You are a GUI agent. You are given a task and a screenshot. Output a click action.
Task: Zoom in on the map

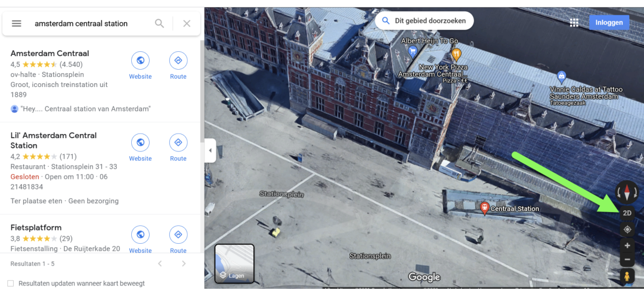[x=627, y=246]
